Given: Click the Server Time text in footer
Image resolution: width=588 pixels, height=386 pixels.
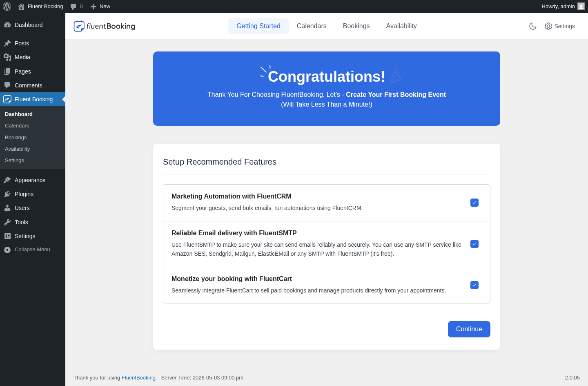Looking at the screenshot, I should point(202,378).
